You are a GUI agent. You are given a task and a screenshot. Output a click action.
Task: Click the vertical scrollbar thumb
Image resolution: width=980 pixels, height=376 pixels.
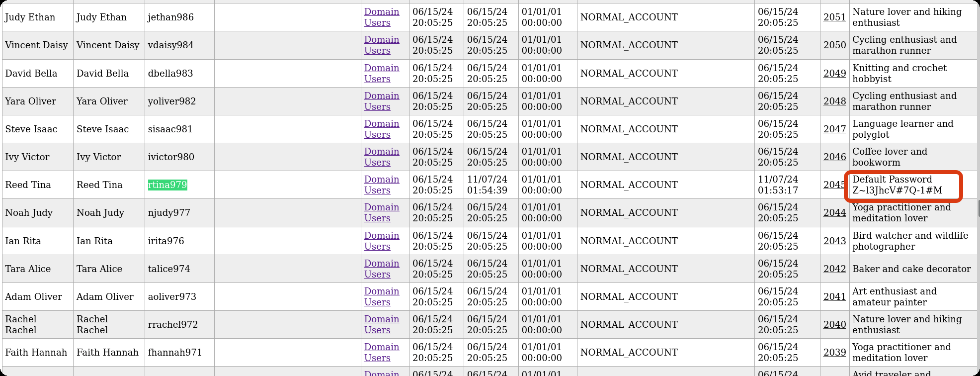(979, 209)
